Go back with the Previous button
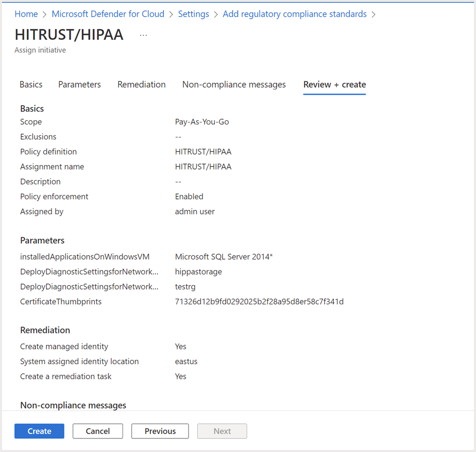This screenshot has height=452, width=476. coord(160,431)
